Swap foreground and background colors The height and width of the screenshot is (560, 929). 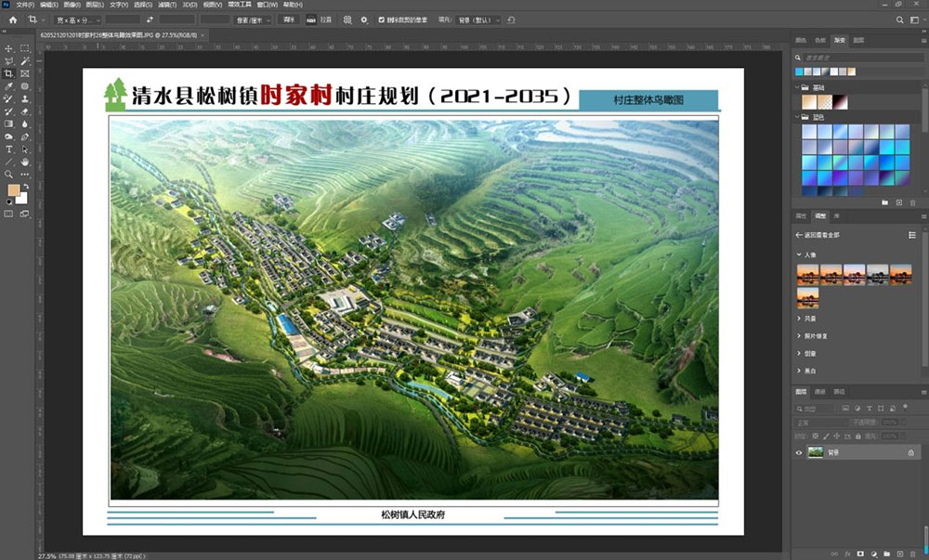pyautogui.click(x=25, y=186)
